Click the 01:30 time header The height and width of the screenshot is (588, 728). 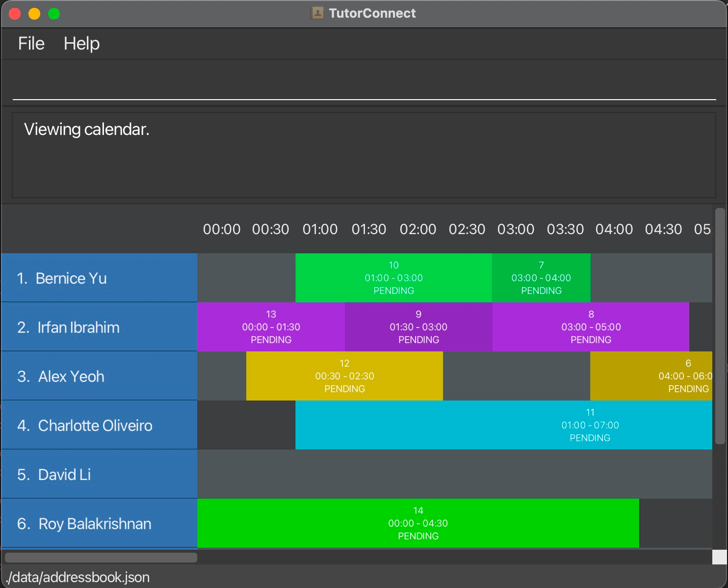369,229
